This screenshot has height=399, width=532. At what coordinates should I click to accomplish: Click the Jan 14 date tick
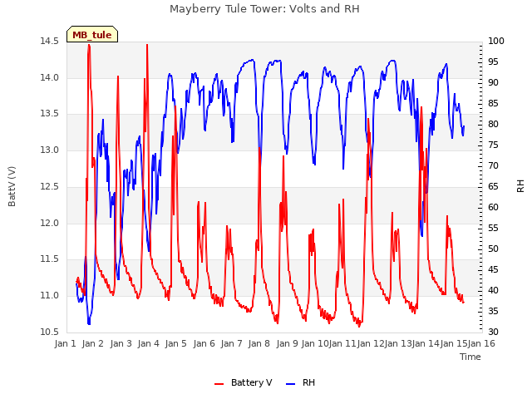click(426, 343)
